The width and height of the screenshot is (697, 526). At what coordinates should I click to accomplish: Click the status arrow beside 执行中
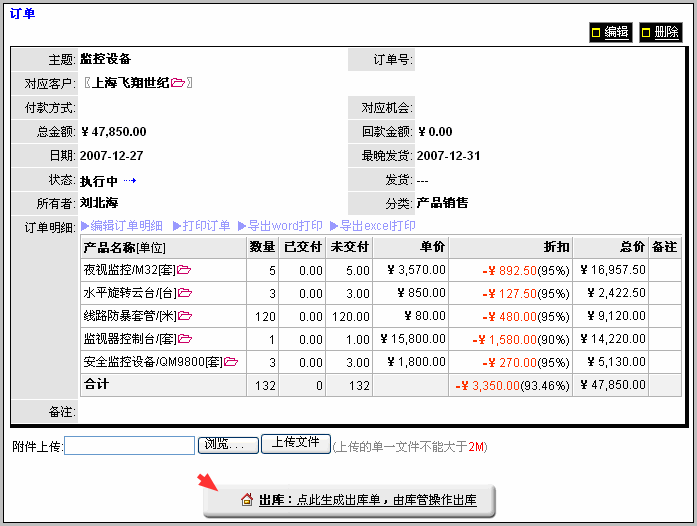coord(129,180)
